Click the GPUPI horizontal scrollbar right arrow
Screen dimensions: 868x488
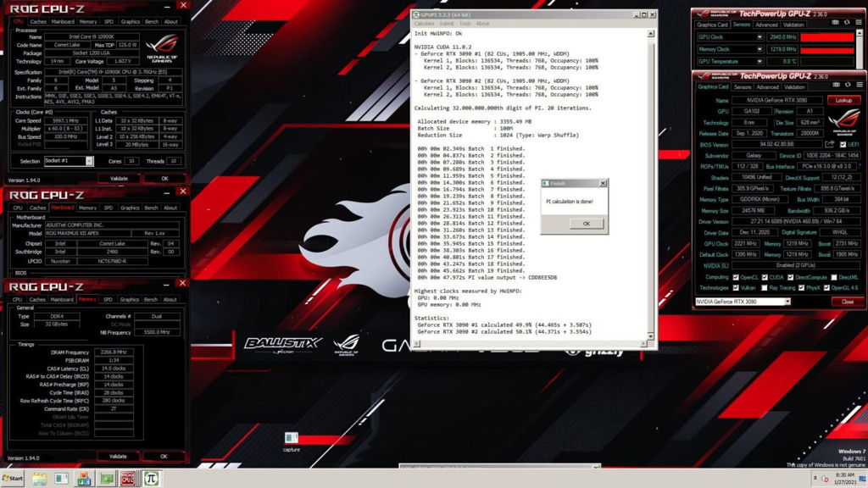click(643, 344)
